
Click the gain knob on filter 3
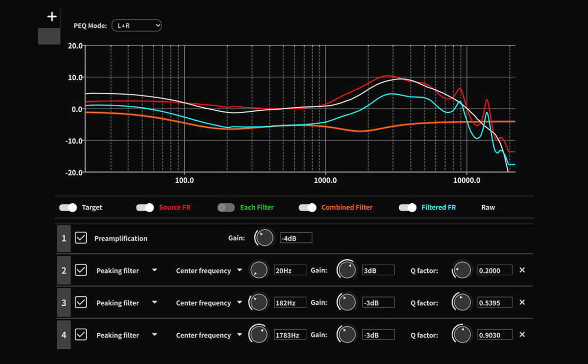click(347, 303)
